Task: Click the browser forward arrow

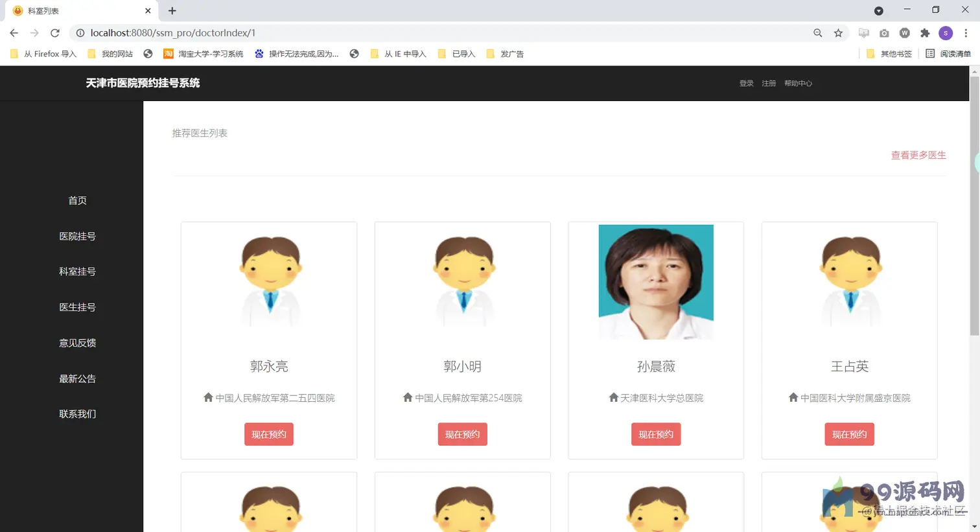Action: [34, 33]
